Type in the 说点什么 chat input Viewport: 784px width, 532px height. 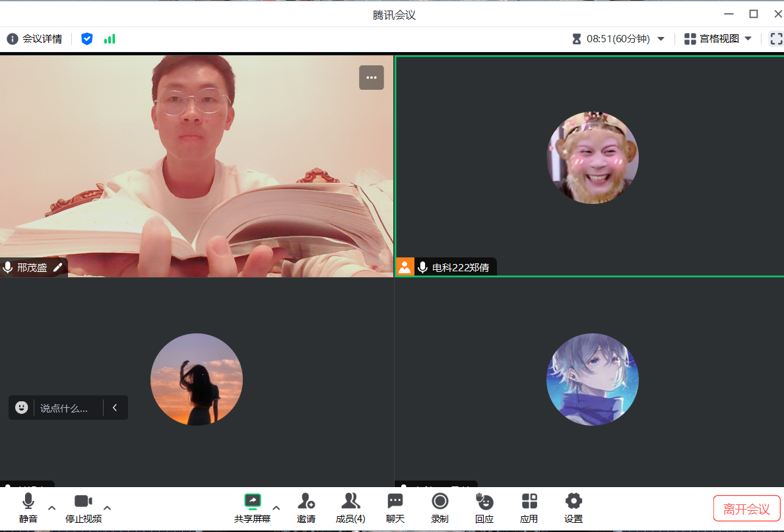tap(65, 408)
